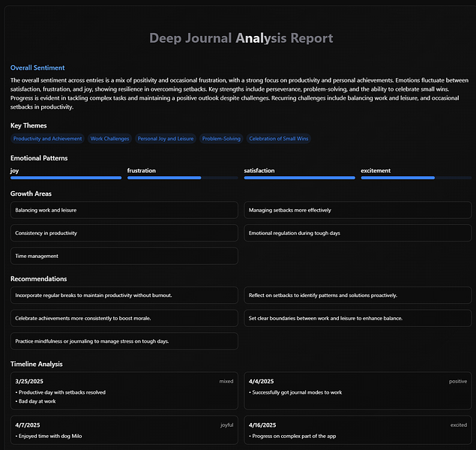The image size is (476, 450).
Task: Open the 4/4/2025 timeline entry
Action: pos(358,391)
